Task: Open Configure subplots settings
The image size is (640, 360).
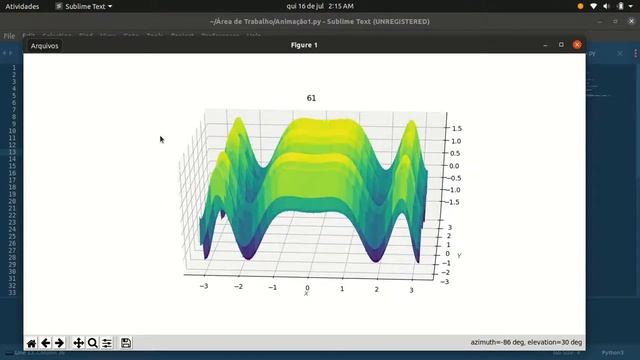Action: (107, 343)
